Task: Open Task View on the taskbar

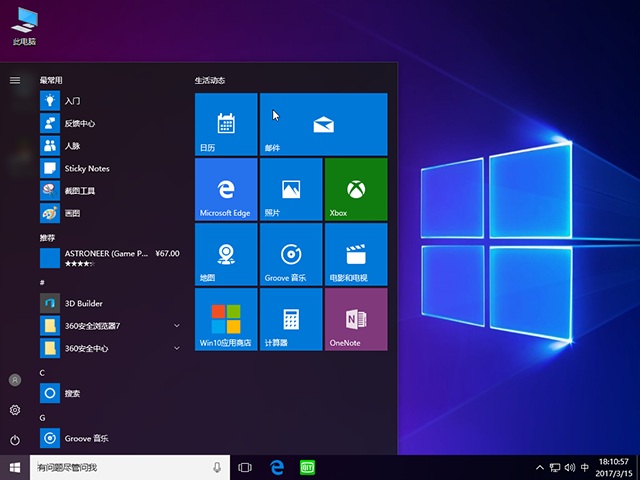Action: coord(245,467)
